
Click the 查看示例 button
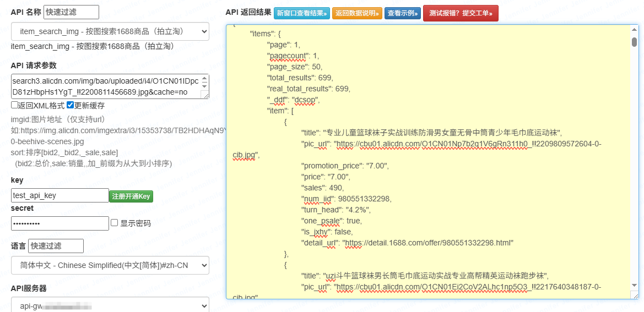pos(403,13)
